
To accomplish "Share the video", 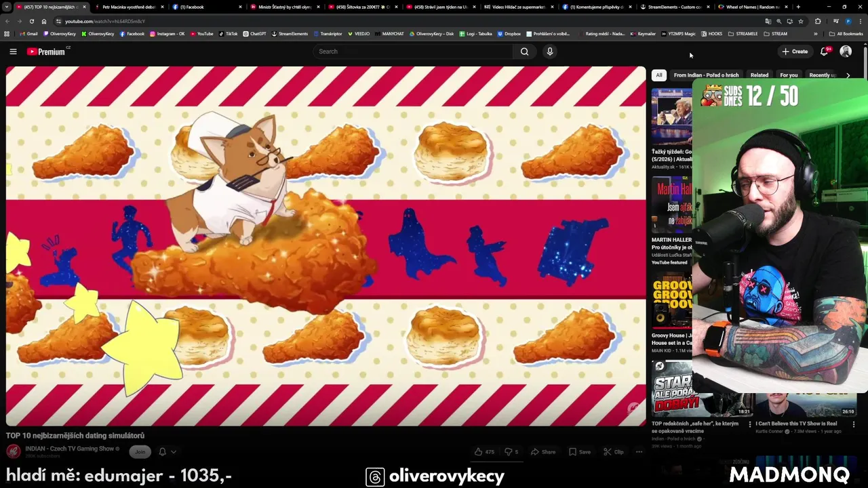I will point(543,452).
